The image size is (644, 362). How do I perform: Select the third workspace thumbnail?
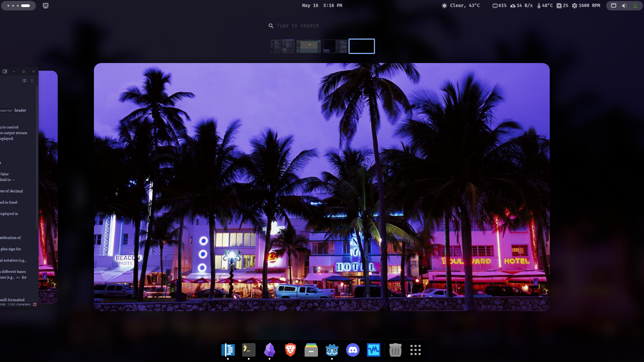pos(335,46)
